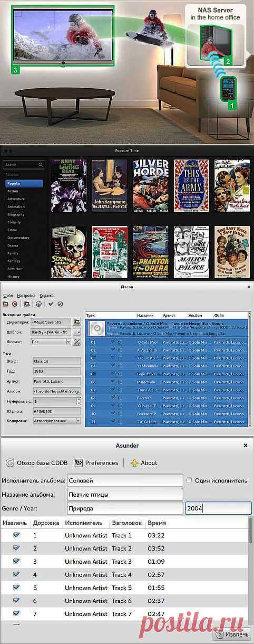The image size is (254, 644).
Task: Open the Файл menu in Flacon
Action: pos(7,295)
